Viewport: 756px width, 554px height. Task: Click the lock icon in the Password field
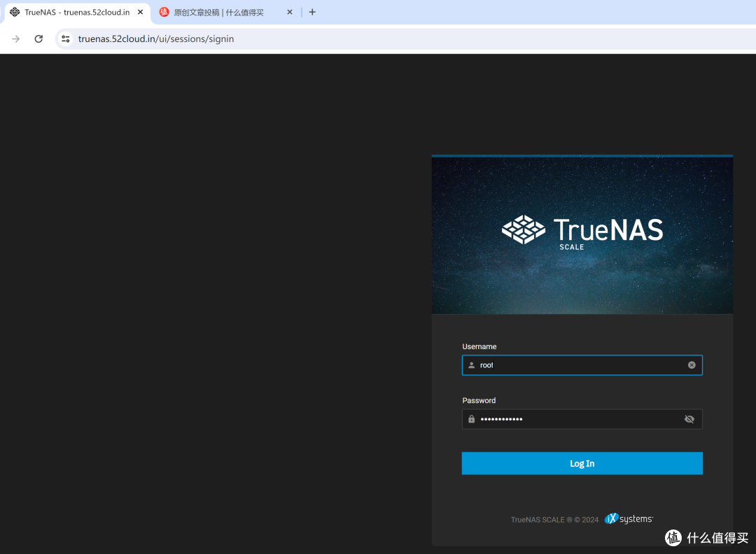pos(471,418)
